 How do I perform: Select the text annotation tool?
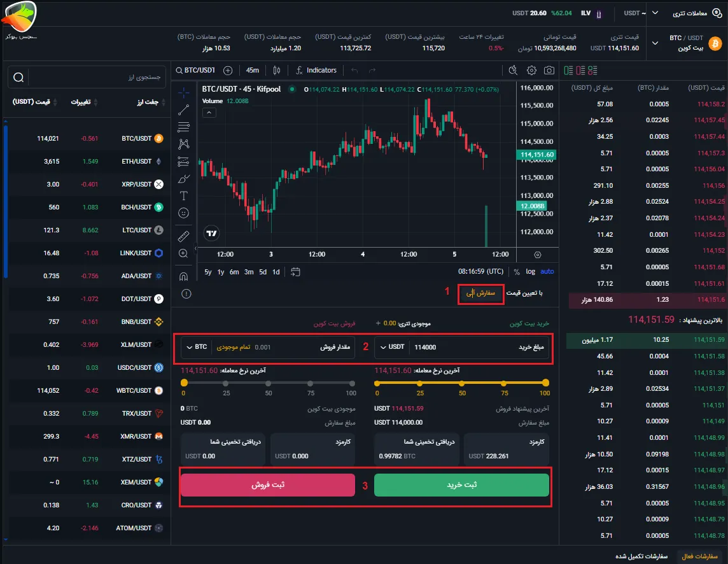[x=184, y=195]
